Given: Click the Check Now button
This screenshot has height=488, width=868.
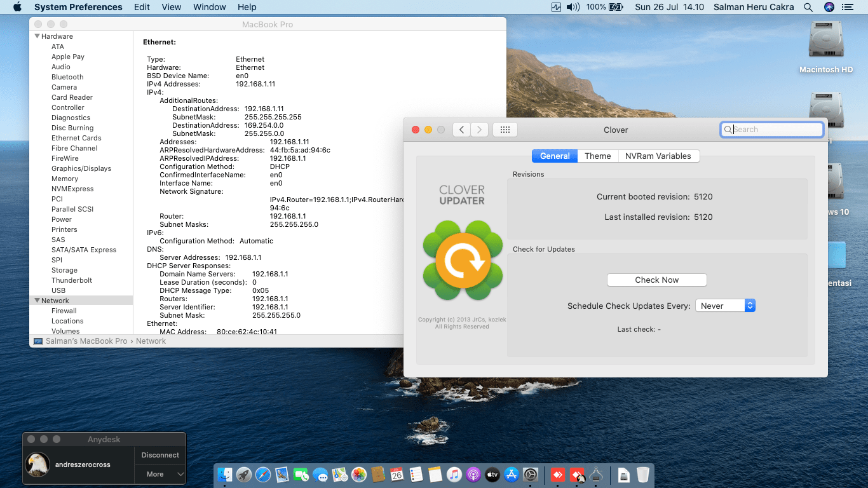Looking at the screenshot, I should (656, 280).
